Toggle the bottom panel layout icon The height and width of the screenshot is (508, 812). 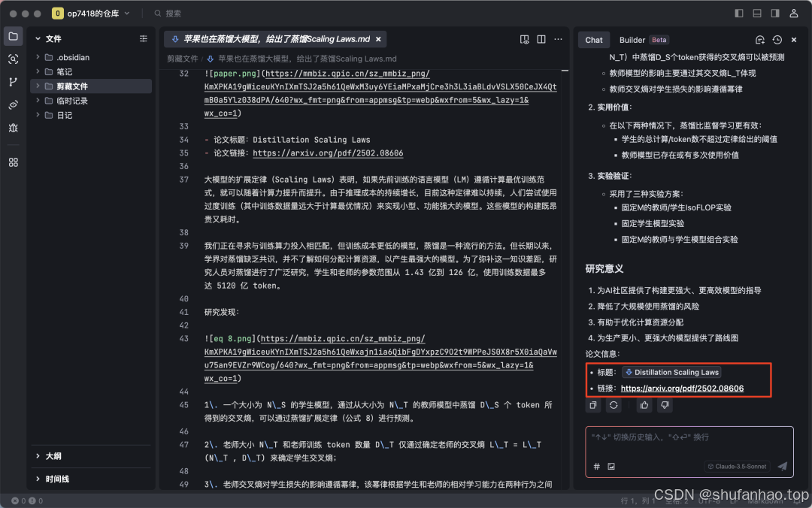[x=757, y=14]
